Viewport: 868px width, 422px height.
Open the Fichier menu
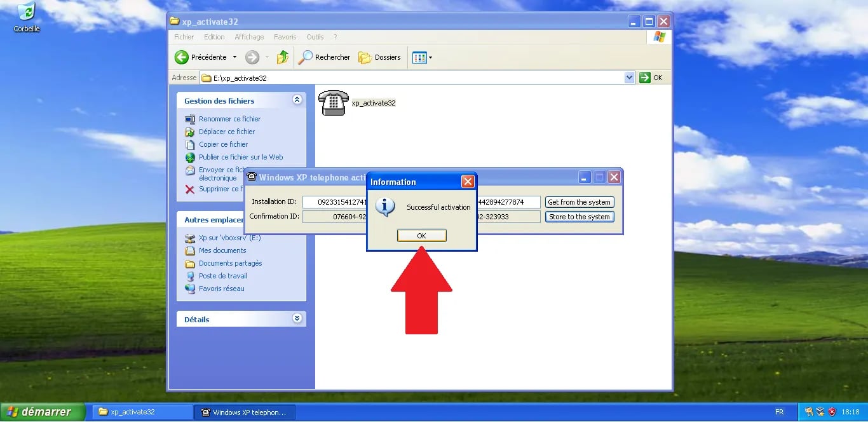(x=183, y=37)
